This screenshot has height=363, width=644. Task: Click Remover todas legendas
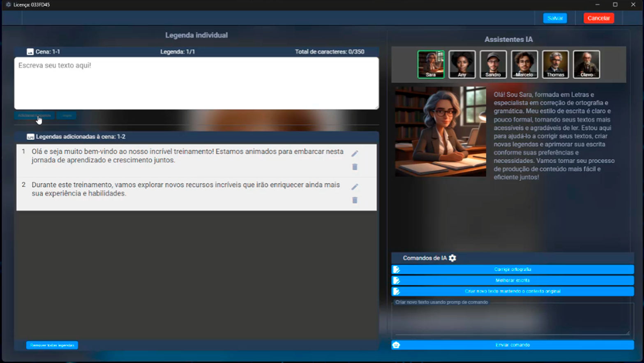[51, 345]
